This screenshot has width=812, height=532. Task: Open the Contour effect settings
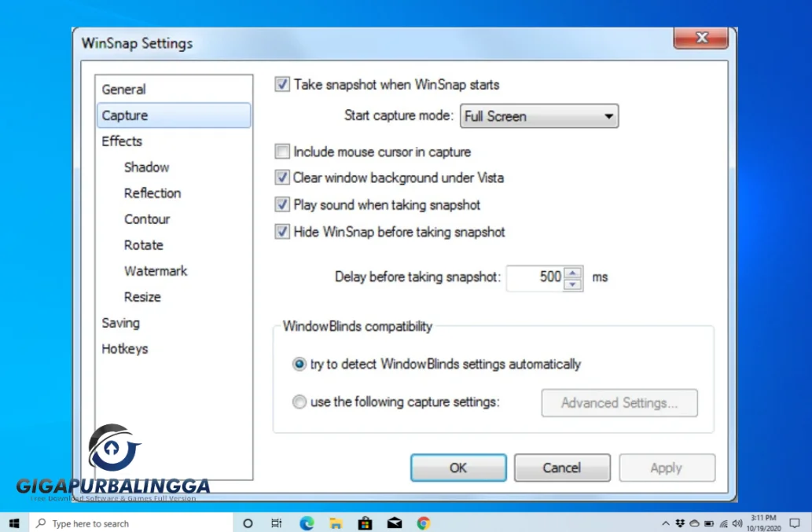click(x=146, y=219)
